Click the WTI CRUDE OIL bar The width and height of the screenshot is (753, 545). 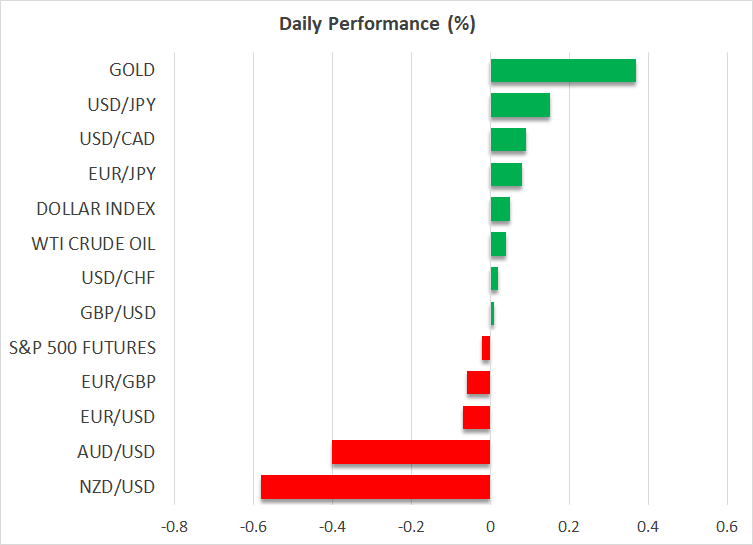(498, 244)
